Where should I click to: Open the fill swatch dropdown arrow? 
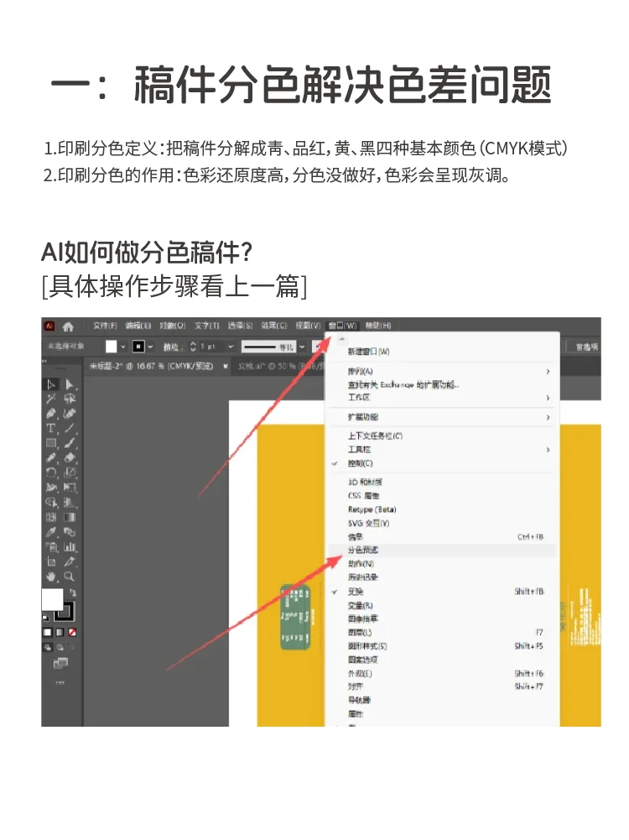[x=123, y=347]
